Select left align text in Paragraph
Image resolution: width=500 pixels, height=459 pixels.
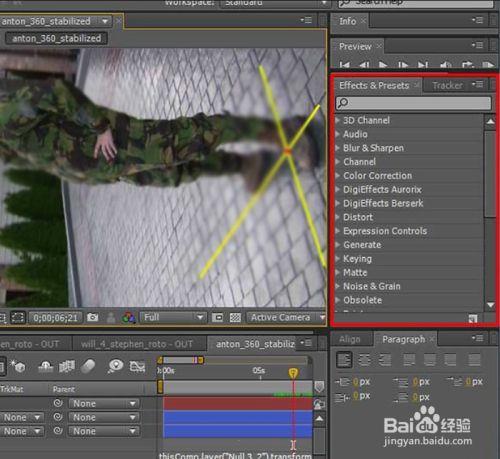pyautogui.click(x=344, y=360)
